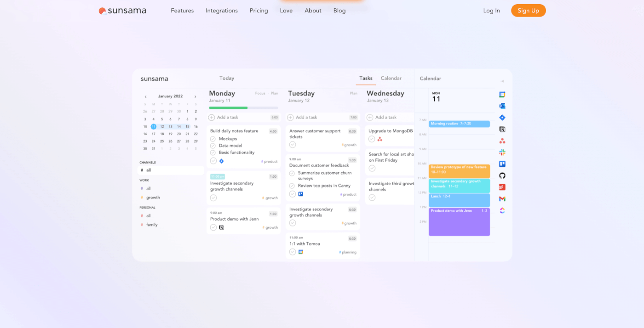Switch to the Calendar tab
This screenshot has height=328, width=644.
coord(391,78)
